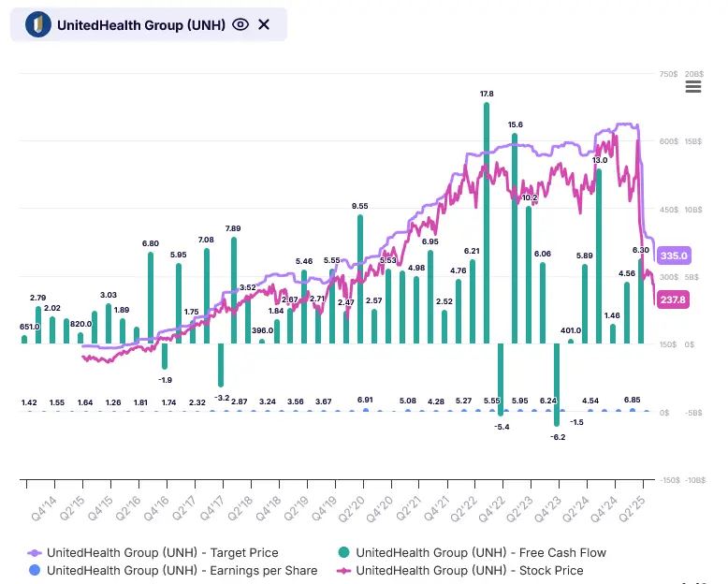
Task: Click the 401.0 free cash flow label
Action: pyautogui.click(x=571, y=330)
